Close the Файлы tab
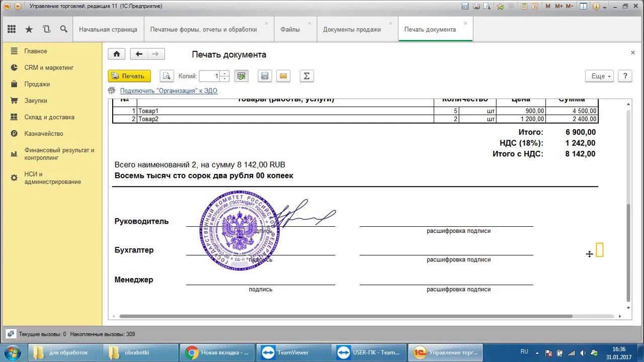 point(309,23)
